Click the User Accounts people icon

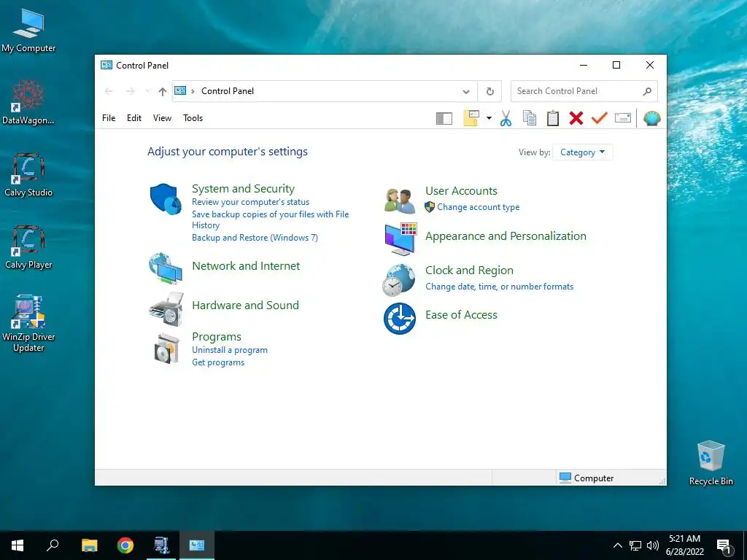pyautogui.click(x=400, y=201)
